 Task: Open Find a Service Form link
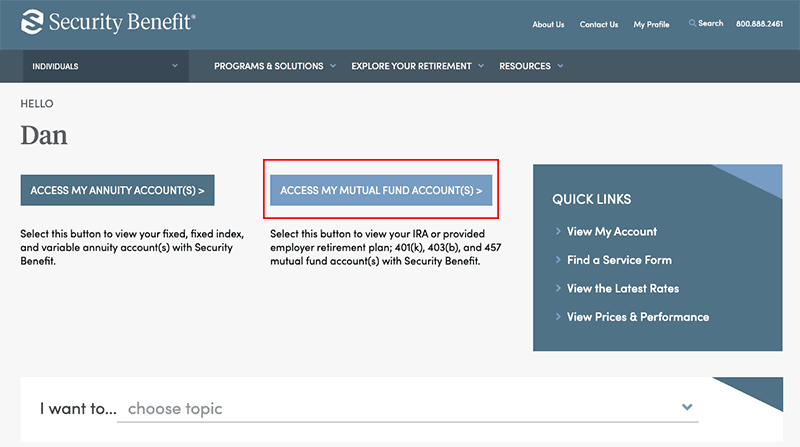click(619, 260)
